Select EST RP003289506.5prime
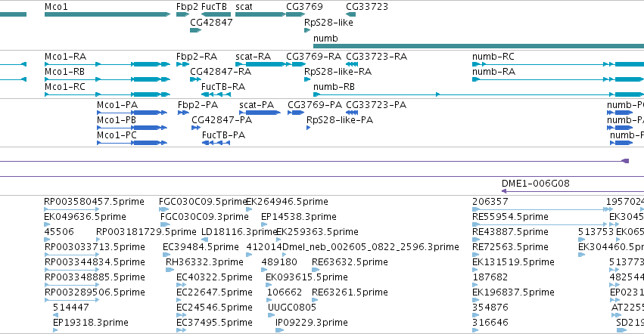 point(72,300)
